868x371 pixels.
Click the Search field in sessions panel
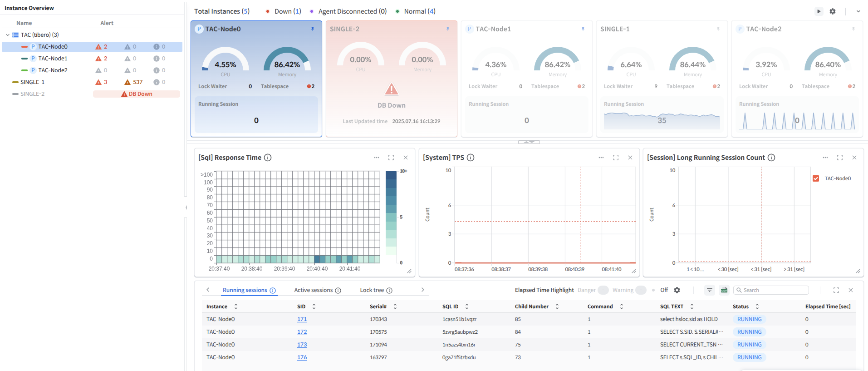pyautogui.click(x=775, y=290)
